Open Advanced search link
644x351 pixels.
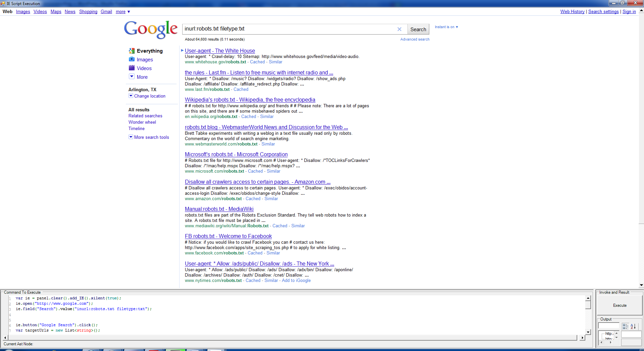pyautogui.click(x=415, y=39)
